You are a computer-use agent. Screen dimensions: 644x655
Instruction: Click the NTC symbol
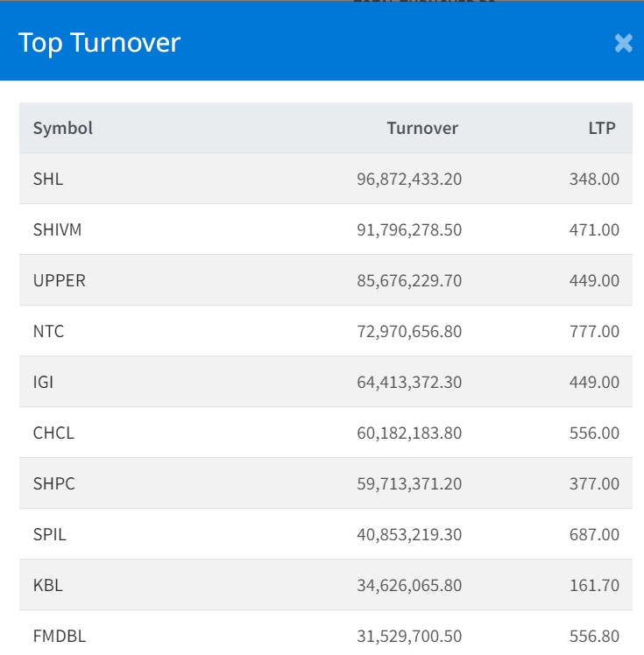pos(48,331)
